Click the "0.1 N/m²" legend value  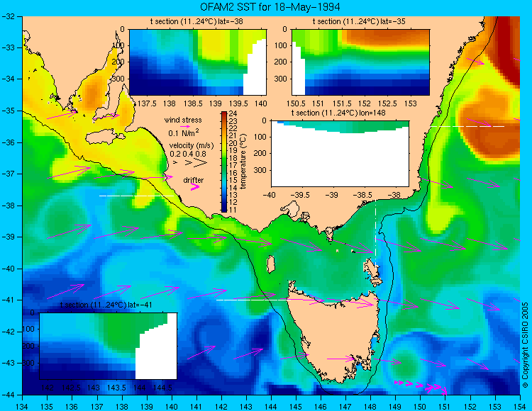click(184, 133)
